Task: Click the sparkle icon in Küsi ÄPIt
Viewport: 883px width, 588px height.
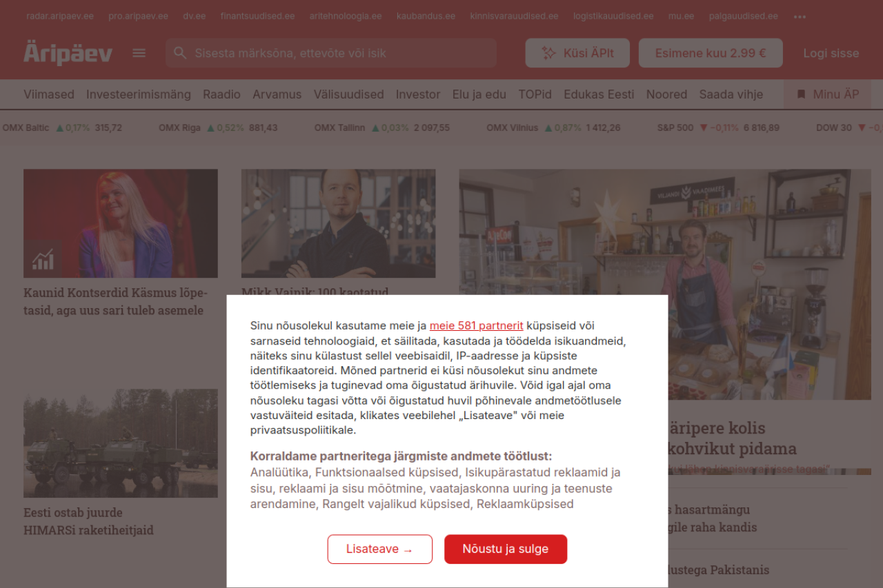Action: coord(548,53)
